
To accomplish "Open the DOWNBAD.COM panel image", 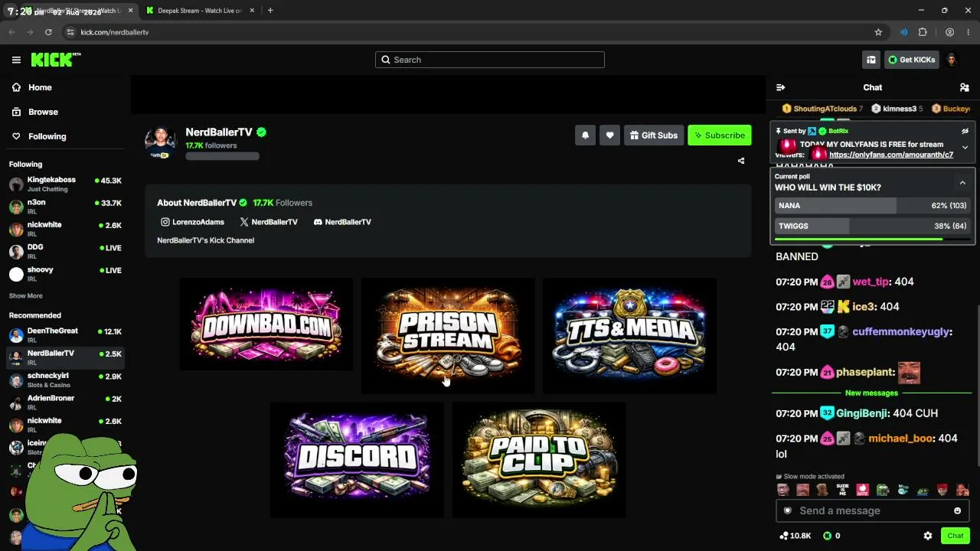I will [x=266, y=324].
